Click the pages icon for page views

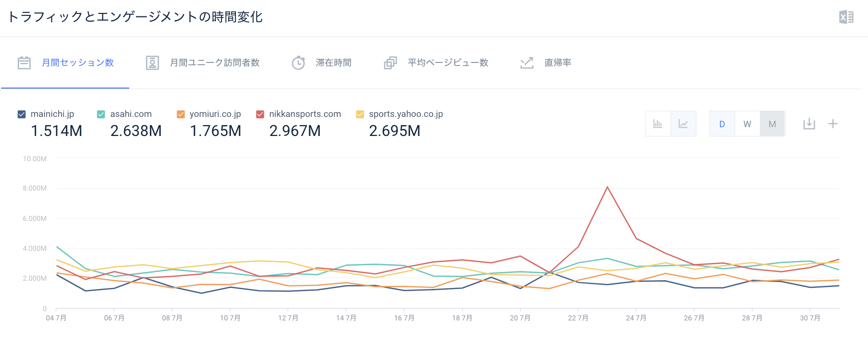coord(390,63)
